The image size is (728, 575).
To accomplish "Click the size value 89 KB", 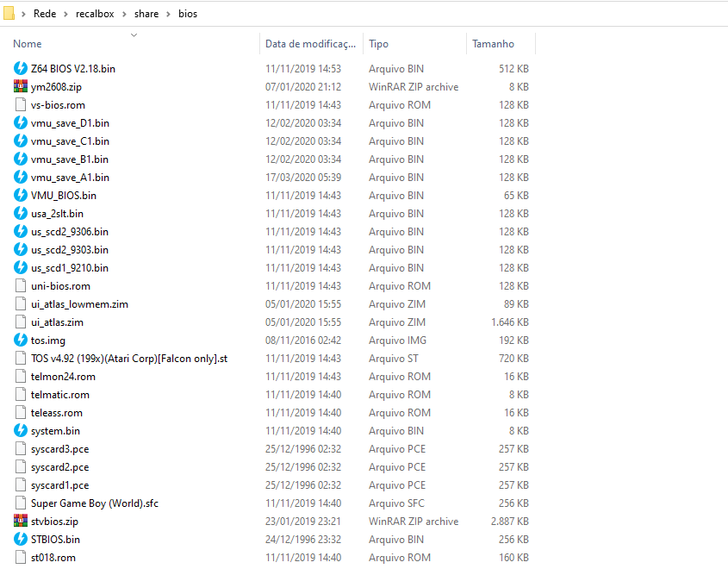I will 516,303.
